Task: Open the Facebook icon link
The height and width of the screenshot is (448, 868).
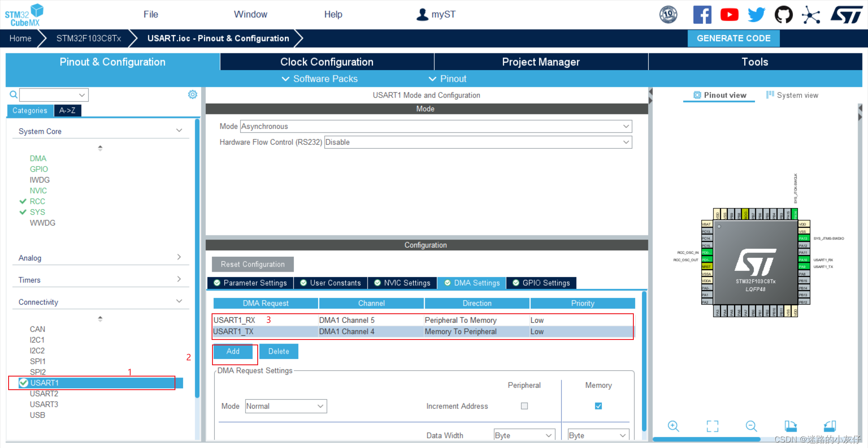Action: tap(702, 14)
